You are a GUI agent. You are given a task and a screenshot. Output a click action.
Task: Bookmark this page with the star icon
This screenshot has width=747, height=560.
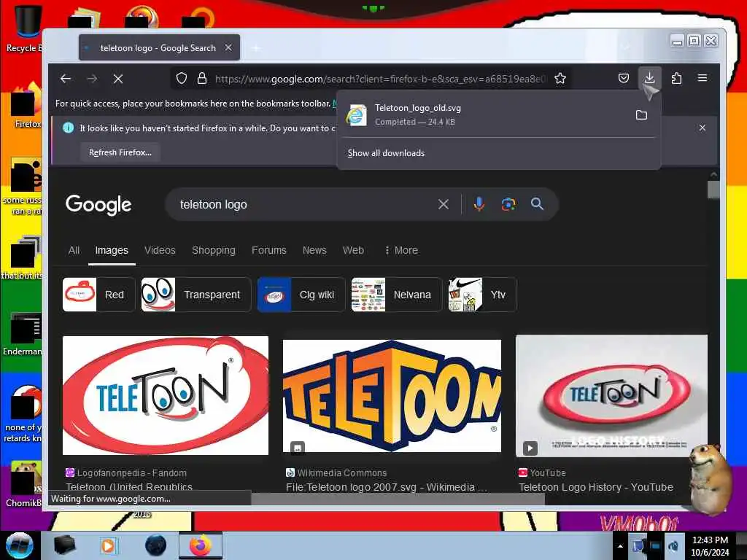click(560, 78)
